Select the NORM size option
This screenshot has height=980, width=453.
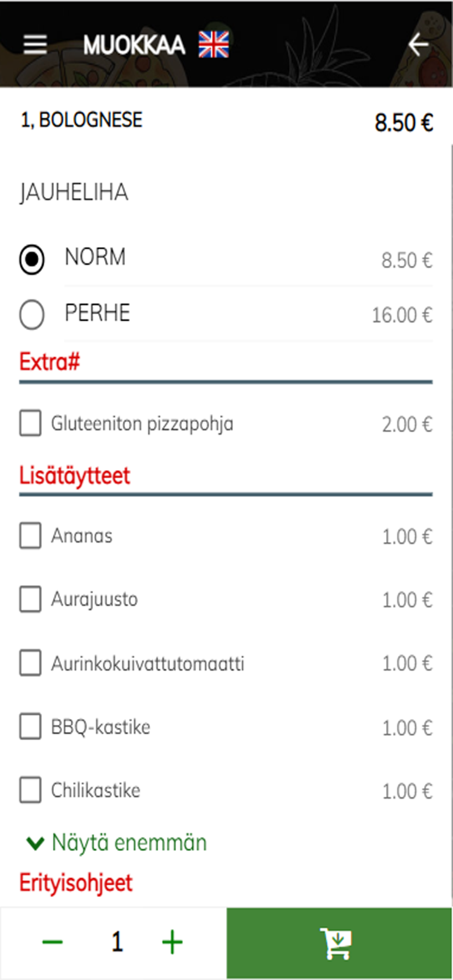(x=32, y=259)
